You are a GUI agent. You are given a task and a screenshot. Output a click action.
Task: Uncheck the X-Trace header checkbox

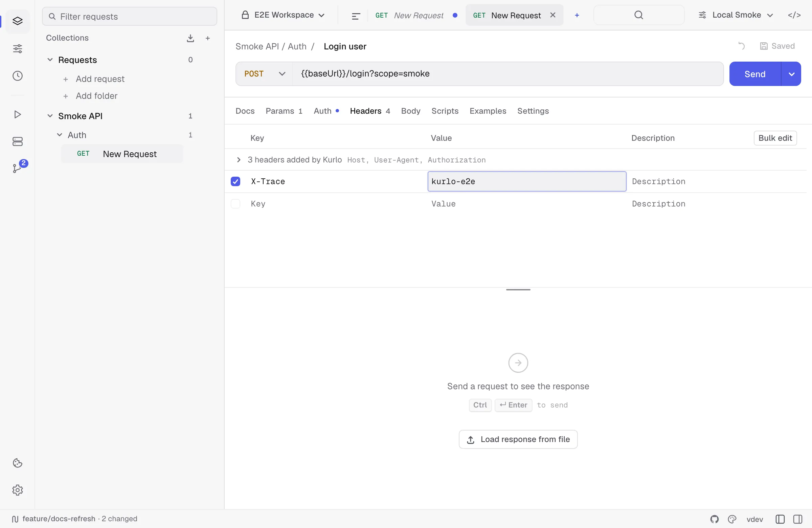pyautogui.click(x=235, y=181)
